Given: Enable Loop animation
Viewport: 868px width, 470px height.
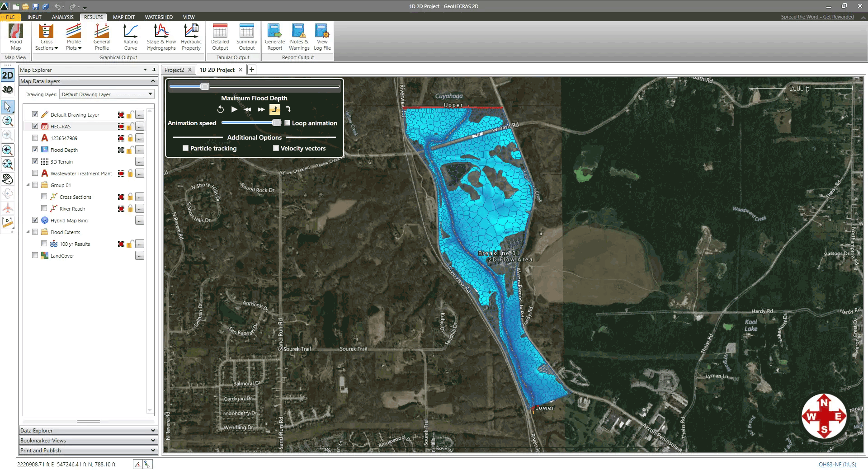Looking at the screenshot, I should [x=288, y=122].
